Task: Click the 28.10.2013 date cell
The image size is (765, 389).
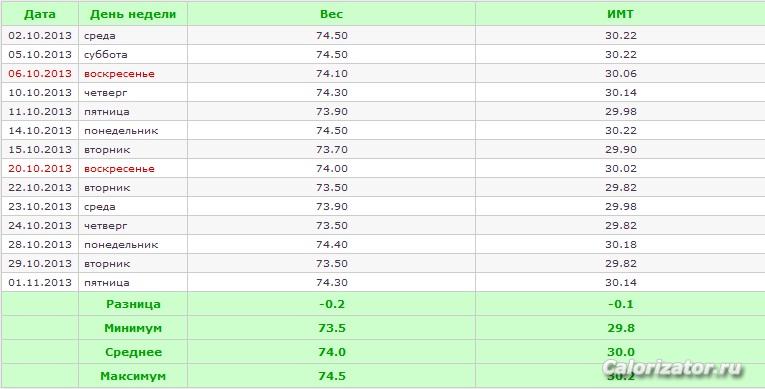Action: pos(40,245)
